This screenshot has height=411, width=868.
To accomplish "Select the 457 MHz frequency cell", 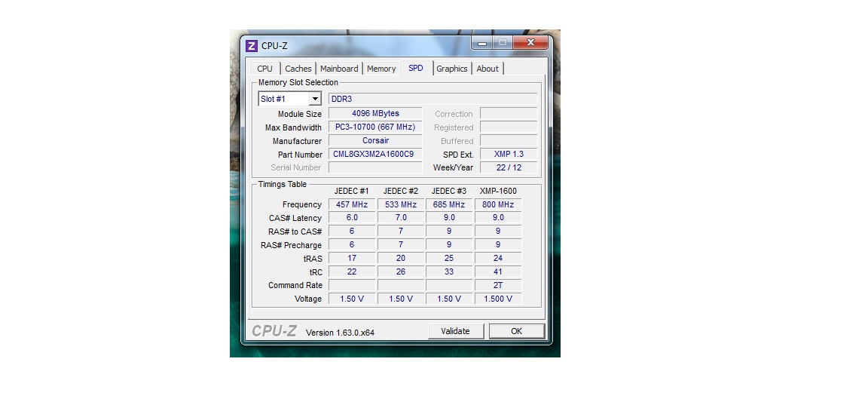I will [352, 204].
